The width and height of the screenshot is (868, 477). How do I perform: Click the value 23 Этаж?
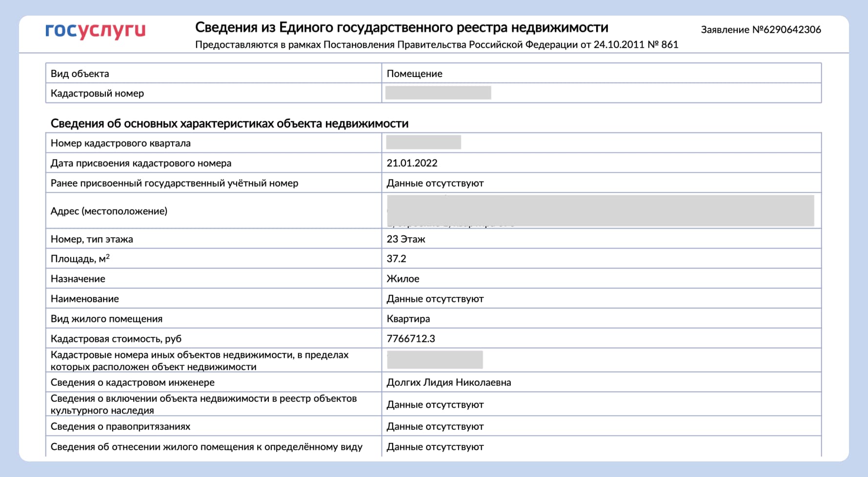tap(406, 239)
